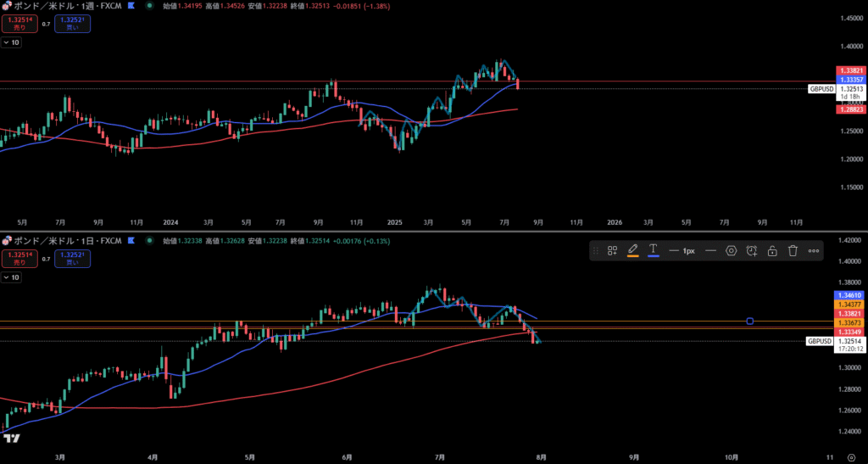Click daily chart symbol title ポンド/米ドル 1日
Screen dimensions: 868x464
coord(68,241)
